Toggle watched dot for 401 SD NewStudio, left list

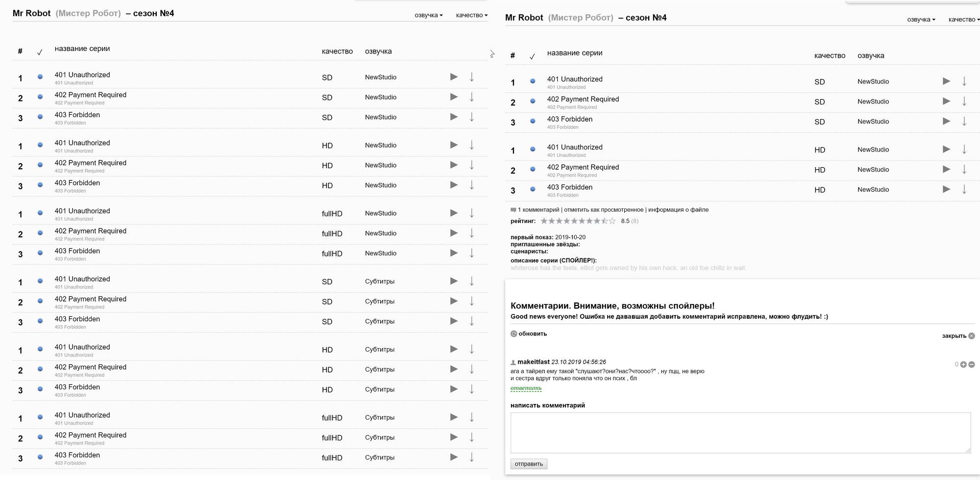tap(40, 77)
